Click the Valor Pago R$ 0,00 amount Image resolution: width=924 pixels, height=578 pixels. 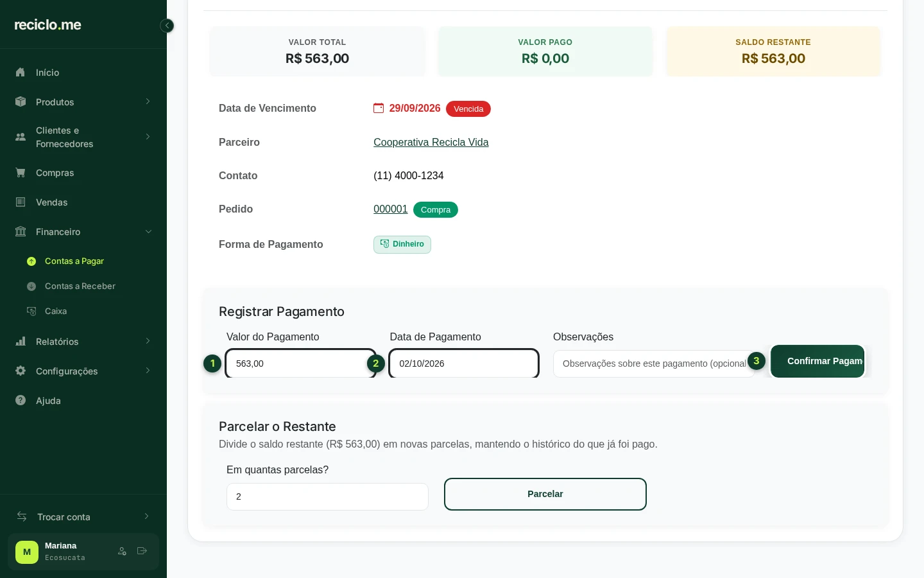coord(545,58)
